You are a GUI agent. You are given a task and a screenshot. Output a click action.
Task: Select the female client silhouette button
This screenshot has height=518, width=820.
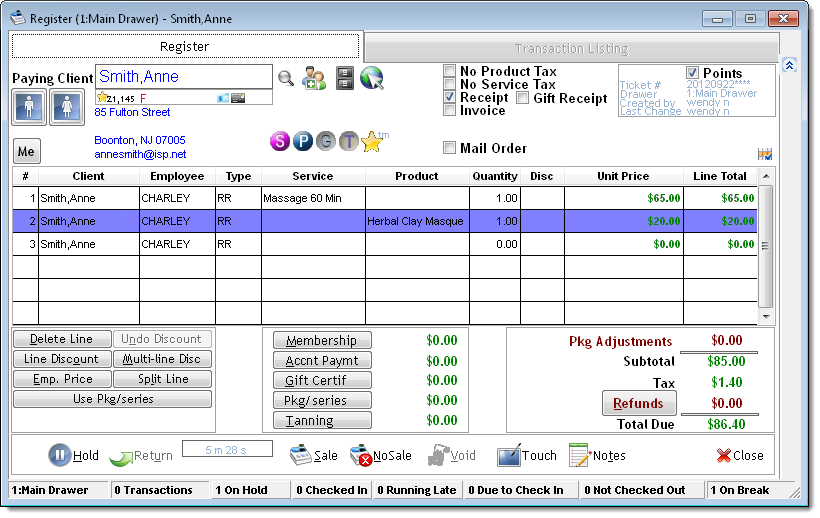pyautogui.click(x=66, y=106)
